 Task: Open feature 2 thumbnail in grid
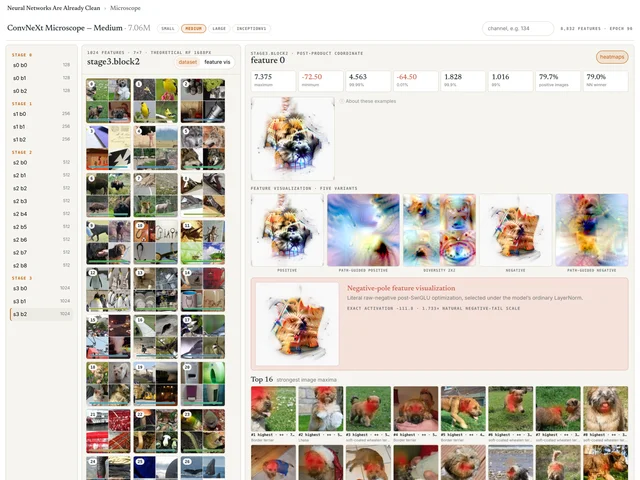203,101
